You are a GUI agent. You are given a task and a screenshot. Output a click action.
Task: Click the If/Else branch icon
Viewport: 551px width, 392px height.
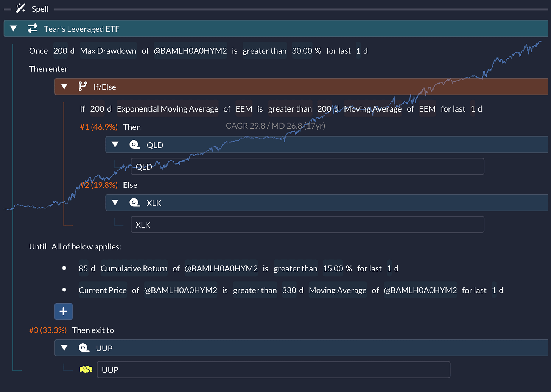tap(82, 87)
